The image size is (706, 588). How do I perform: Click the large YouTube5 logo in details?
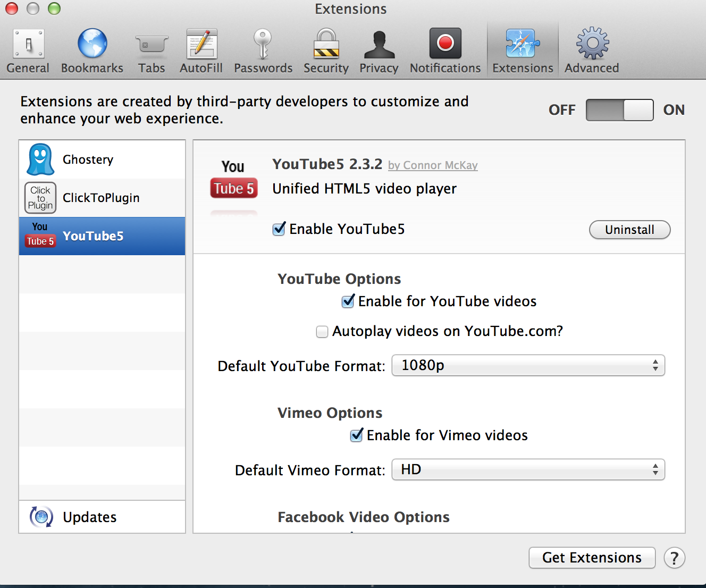click(234, 179)
